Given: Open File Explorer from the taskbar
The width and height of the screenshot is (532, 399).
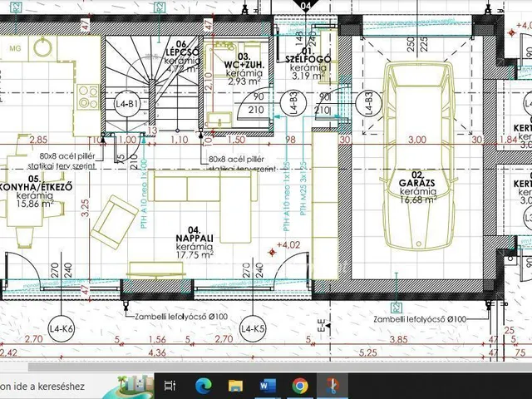Looking at the screenshot, I should click(x=235, y=385).
